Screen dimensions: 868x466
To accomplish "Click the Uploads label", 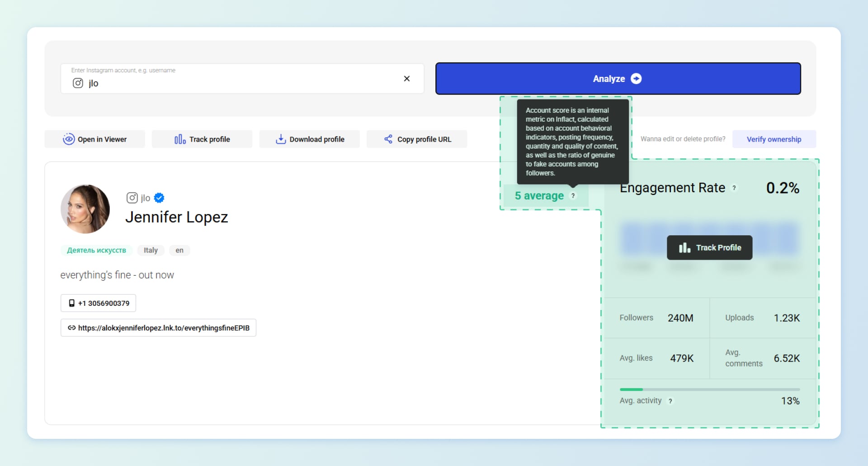I will click(740, 318).
